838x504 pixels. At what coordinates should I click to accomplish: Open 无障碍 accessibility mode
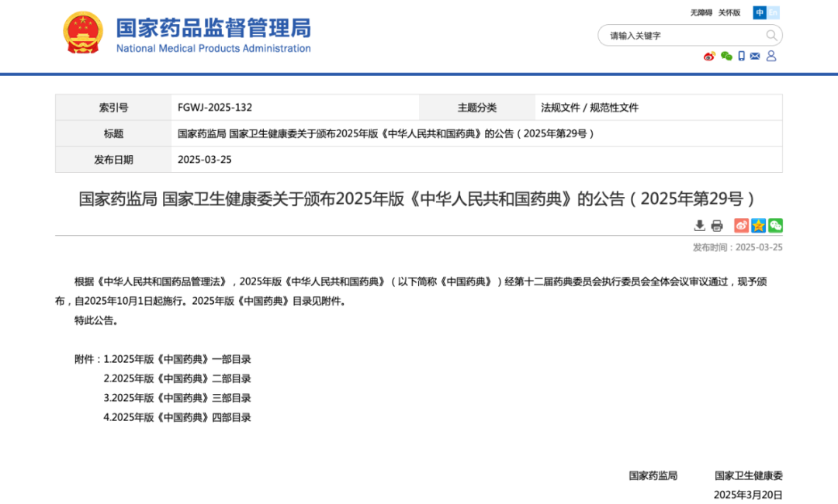coord(701,12)
